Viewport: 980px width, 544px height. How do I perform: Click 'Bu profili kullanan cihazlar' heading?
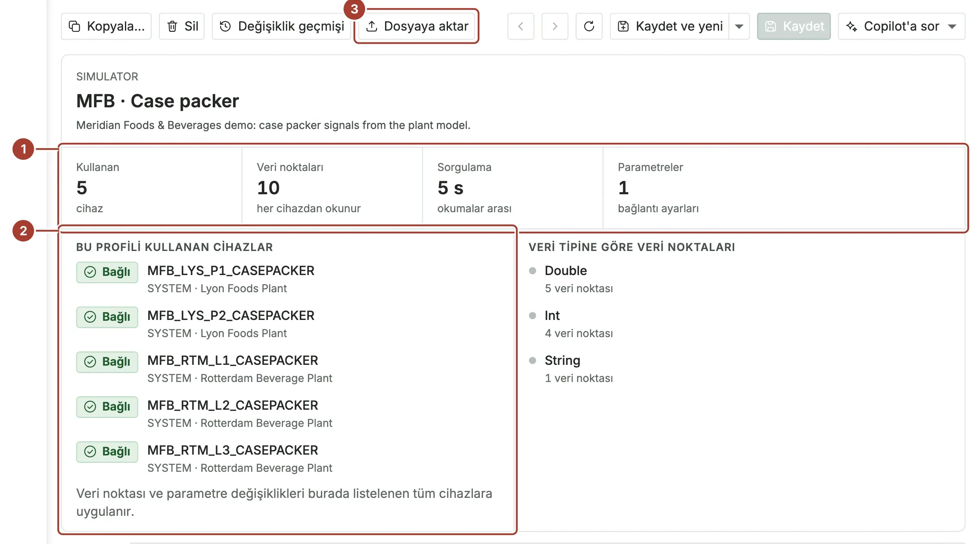(x=174, y=247)
